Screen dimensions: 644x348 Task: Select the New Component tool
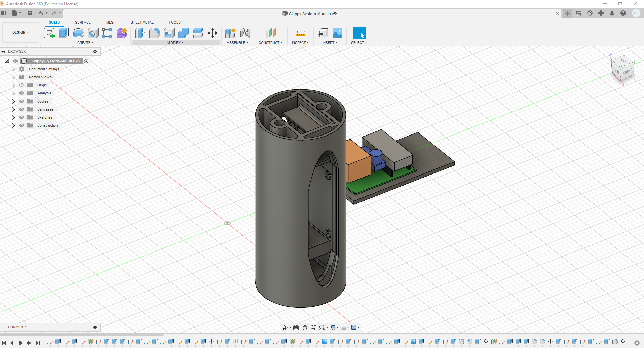230,33
